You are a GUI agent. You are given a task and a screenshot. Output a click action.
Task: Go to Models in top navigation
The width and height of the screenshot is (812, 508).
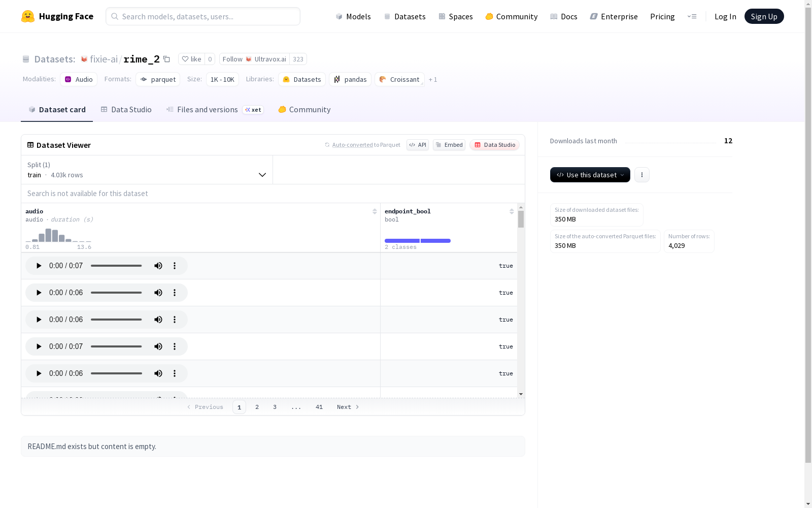(x=353, y=16)
